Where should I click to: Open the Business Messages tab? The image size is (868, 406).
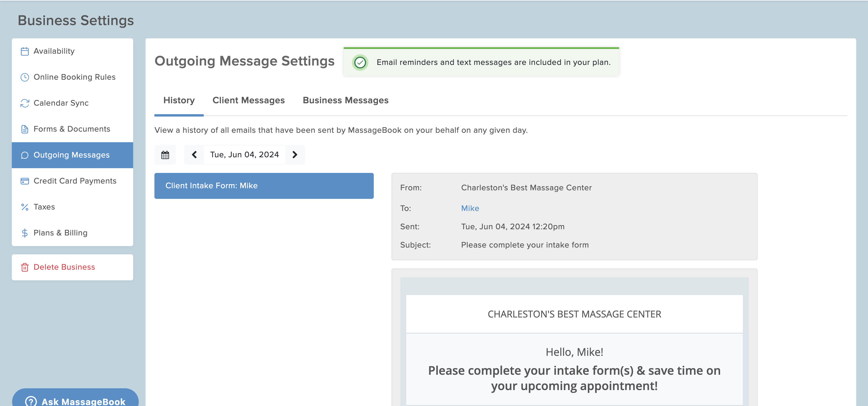tap(345, 100)
